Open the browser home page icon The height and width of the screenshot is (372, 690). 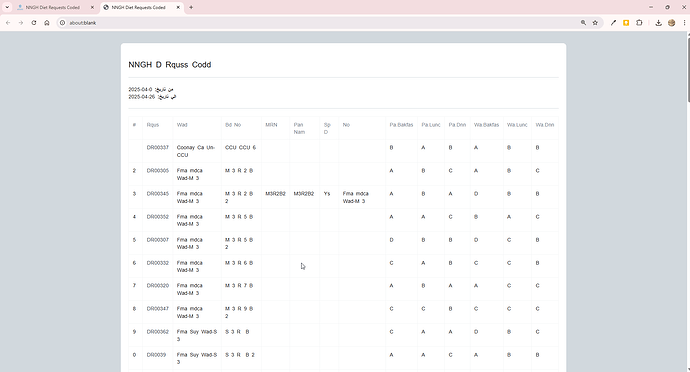click(47, 23)
